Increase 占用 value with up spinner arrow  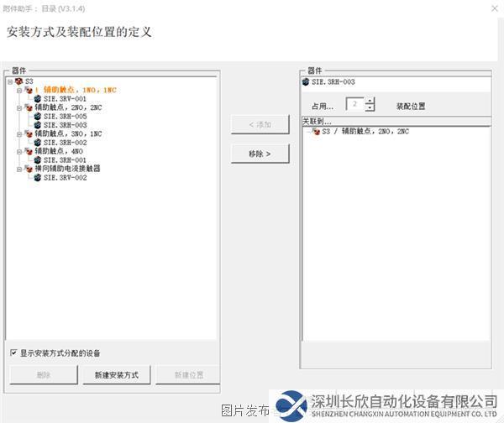coord(370,101)
